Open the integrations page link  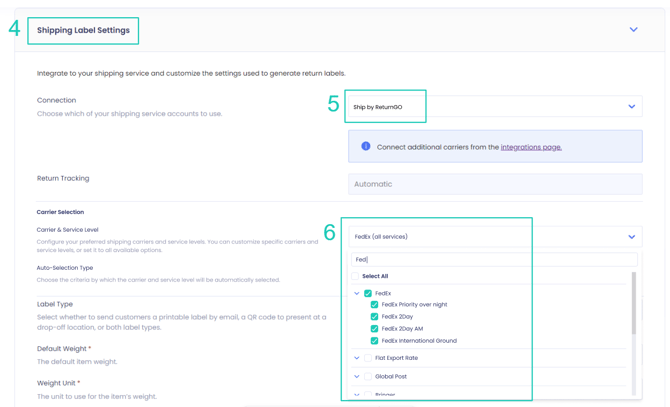click(x=531, y=147)
